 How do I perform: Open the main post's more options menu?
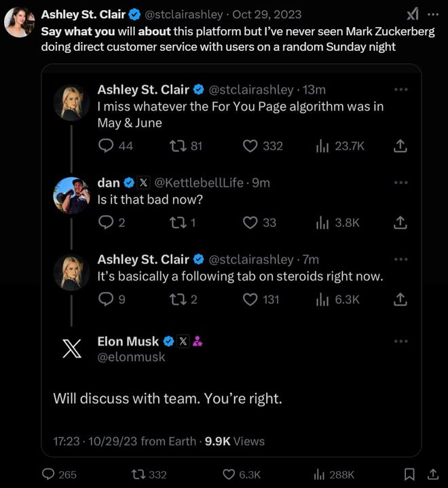pyautogui.click(x=432, y=14)
